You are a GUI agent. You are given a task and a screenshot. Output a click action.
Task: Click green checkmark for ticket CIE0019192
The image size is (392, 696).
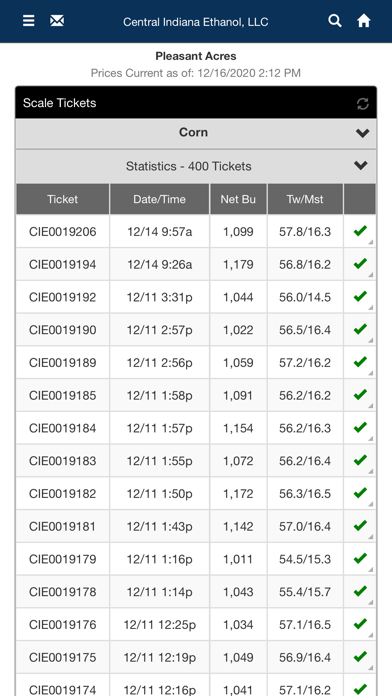[360, 297]
